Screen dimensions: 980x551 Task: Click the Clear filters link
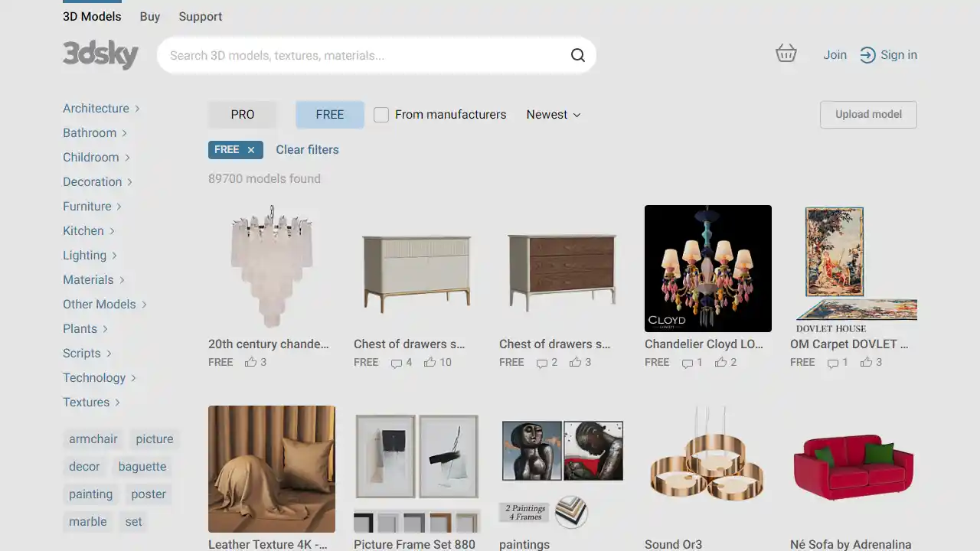pyautogui.click(x=307, y=150)
